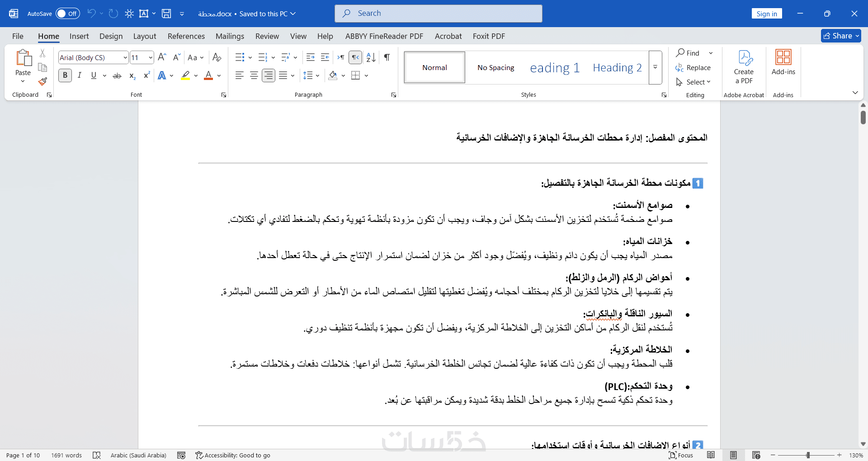
Task: Switch to the Layout tab
Action: click(145, 36)
